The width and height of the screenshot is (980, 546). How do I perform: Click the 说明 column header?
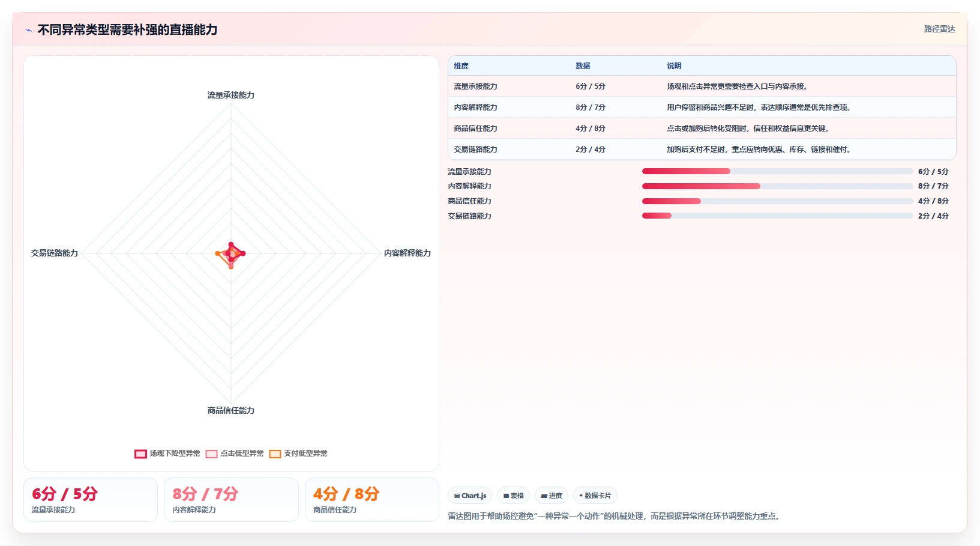pos(674,66)
